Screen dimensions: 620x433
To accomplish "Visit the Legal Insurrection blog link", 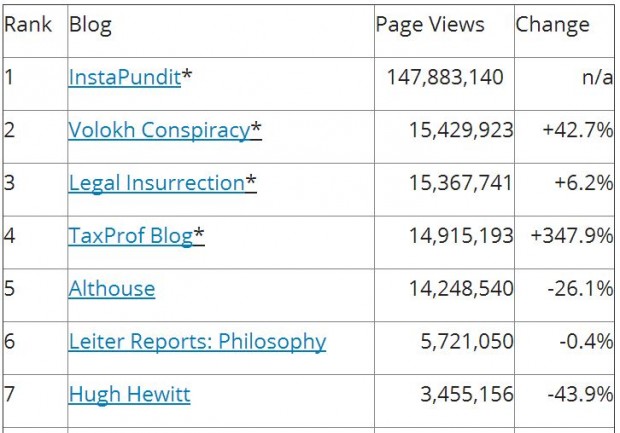I will click(156, 183).
